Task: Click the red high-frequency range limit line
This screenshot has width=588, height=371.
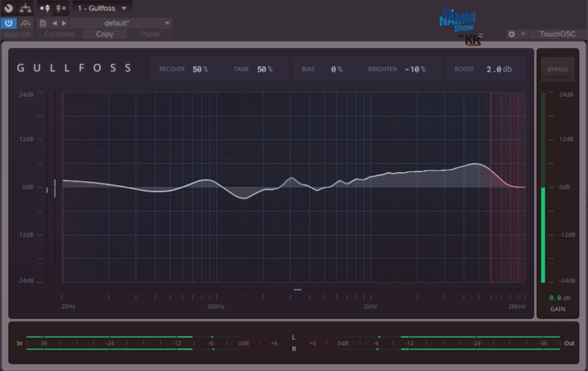Action: (x=490, y=221)
